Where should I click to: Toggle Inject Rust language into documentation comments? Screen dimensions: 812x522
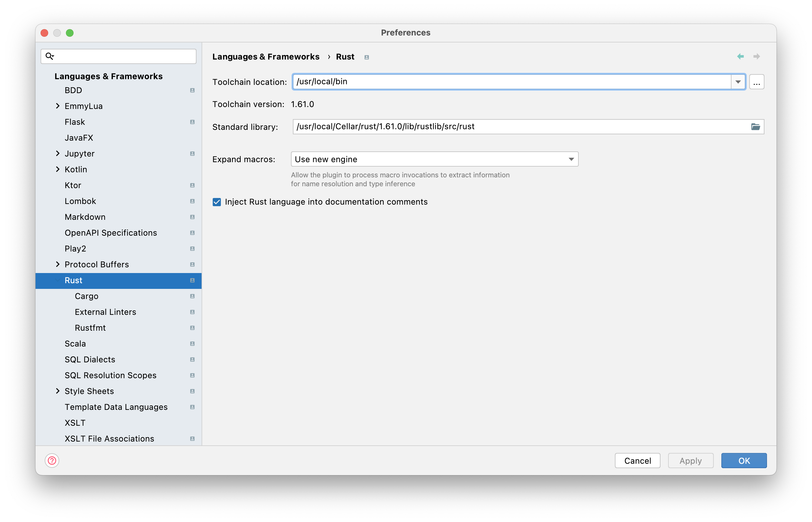click(217, 202)
